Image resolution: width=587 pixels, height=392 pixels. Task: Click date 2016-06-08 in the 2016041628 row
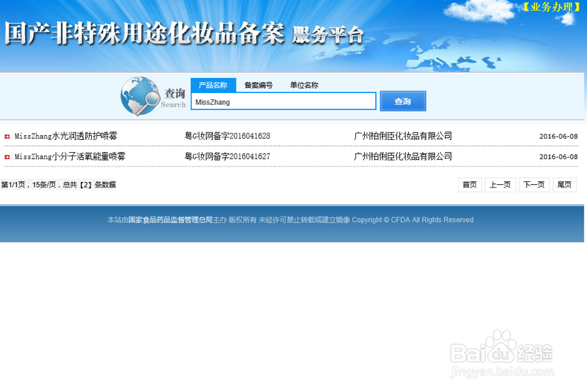(x=558, y=137)
